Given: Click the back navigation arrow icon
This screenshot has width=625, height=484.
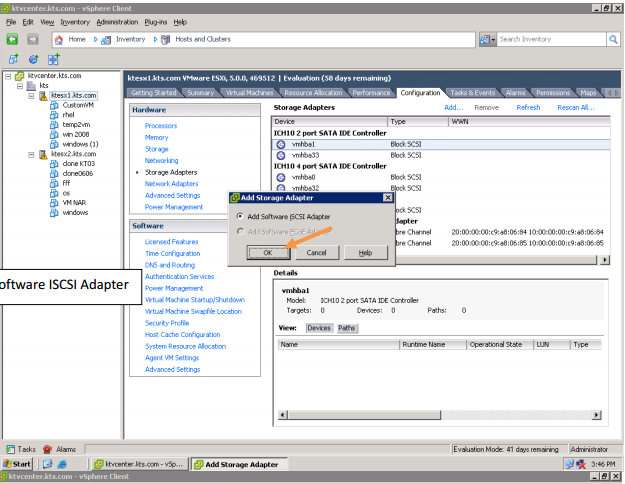Looking at the screenshot, I should (x=12, y=39).
